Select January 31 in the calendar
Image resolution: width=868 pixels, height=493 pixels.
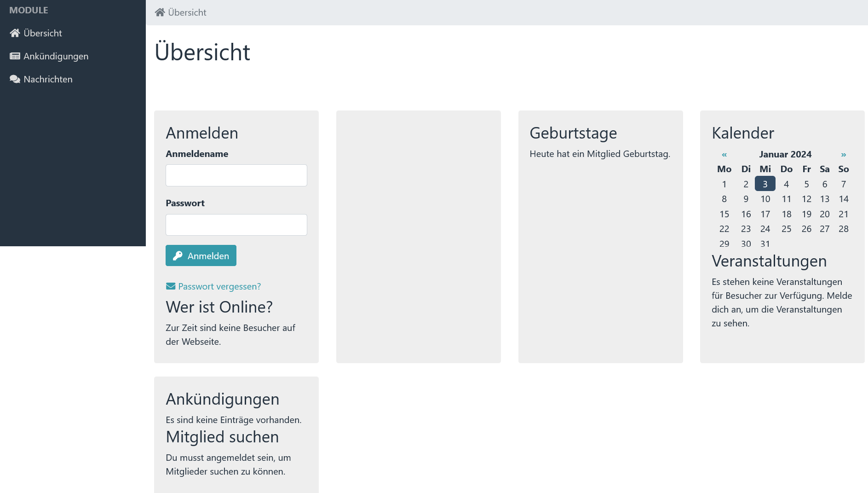tap(765, 244)
